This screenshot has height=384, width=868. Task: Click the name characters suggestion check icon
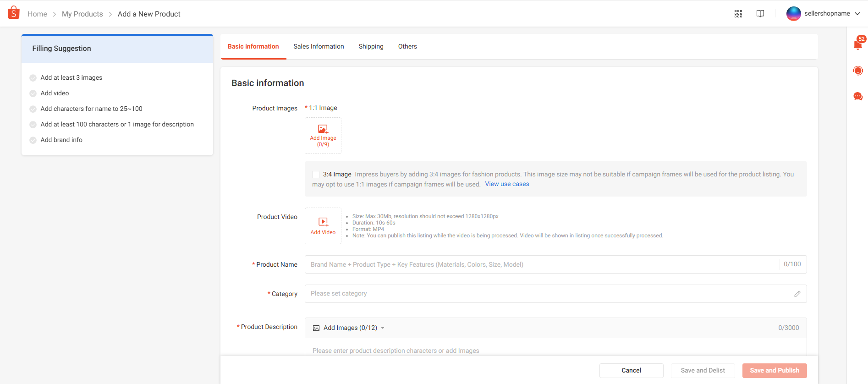[x=33, y=109]
